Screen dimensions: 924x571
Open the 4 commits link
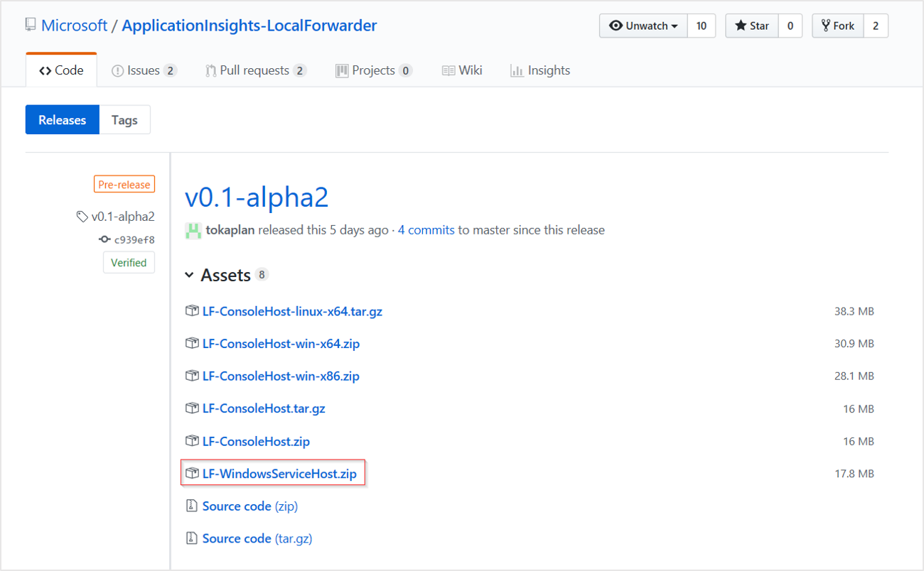click(426, 230)
